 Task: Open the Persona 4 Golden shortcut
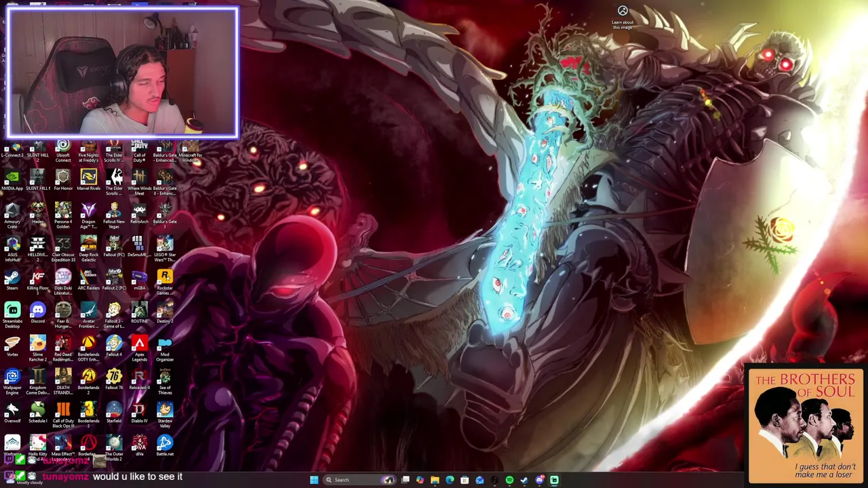[x=63, y=216]
